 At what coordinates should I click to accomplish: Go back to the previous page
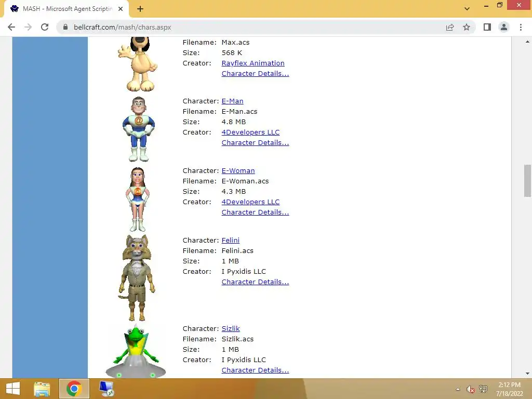[11, 27]
